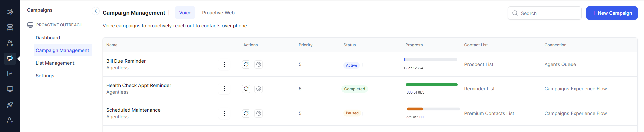
Task: Click the New Campaign button
Action: 612,13
